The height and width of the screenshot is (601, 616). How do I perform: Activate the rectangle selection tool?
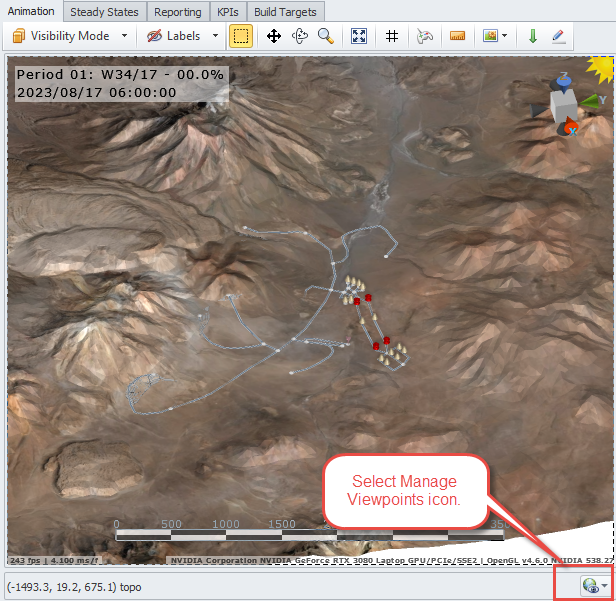[x=241, y=36]
